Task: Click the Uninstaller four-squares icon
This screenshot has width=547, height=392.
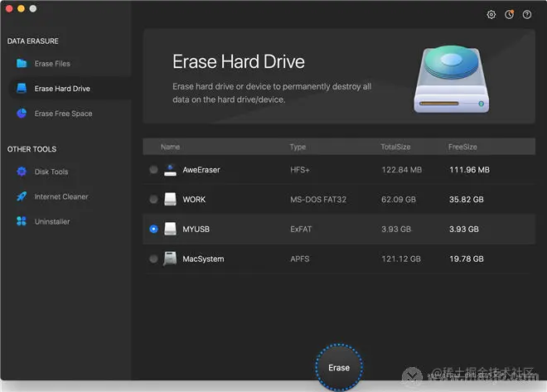Action: click(22, 221)
